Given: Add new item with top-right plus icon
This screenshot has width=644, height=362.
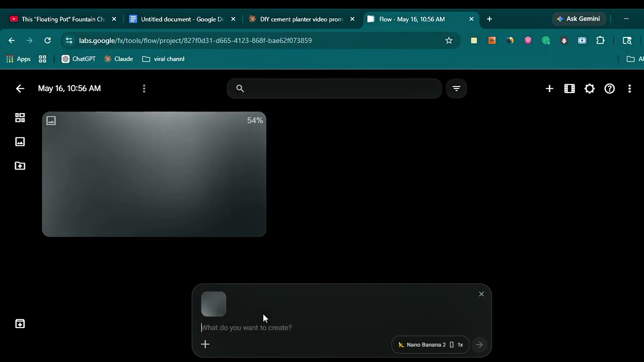Looking at the screenshot, I should pos(549,89).
